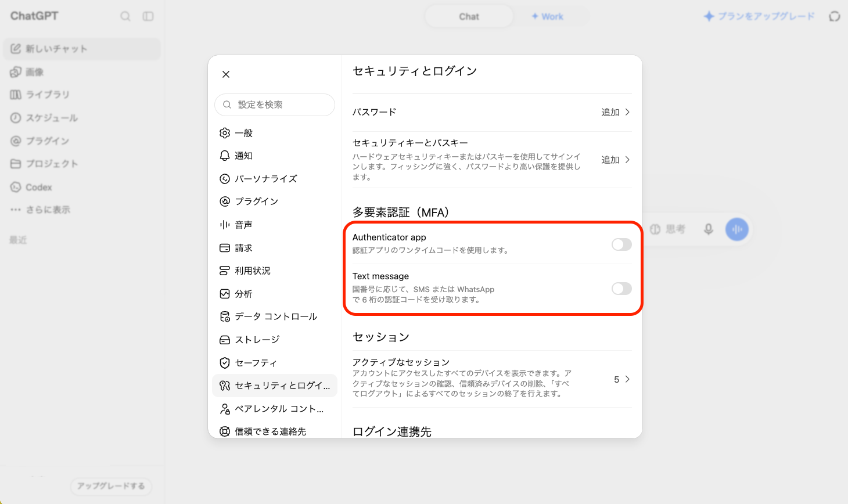Switch to the Chat tab
The width and height of the screenshot is (848, 504).
469,16
